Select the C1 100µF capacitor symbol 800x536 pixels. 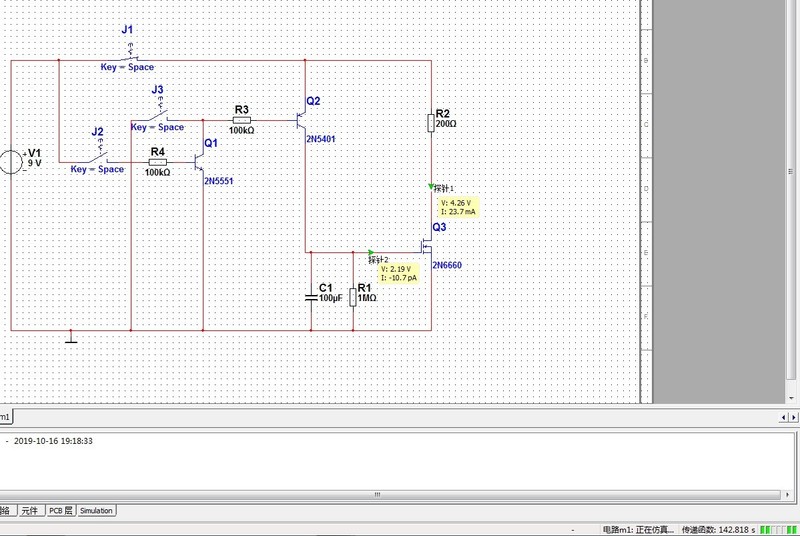(311, 297)
